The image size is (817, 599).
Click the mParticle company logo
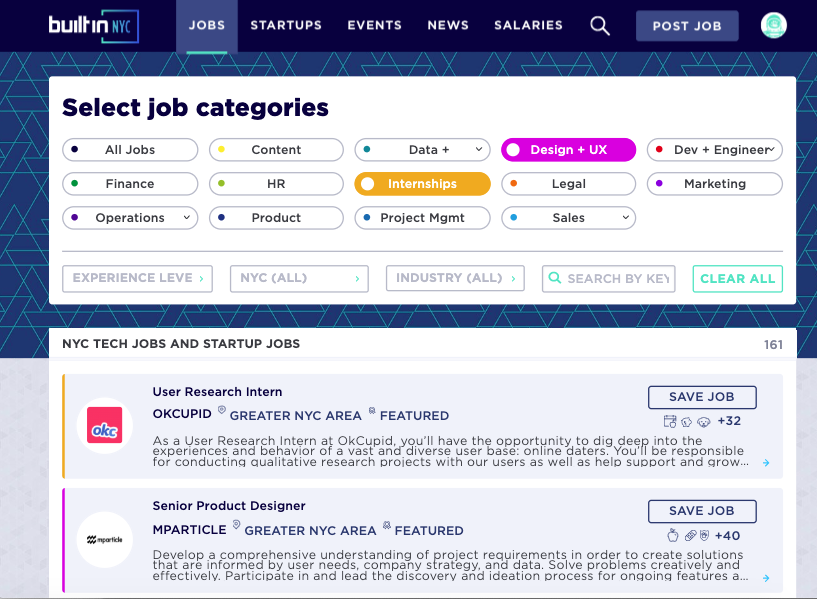(x=105, y=540)
